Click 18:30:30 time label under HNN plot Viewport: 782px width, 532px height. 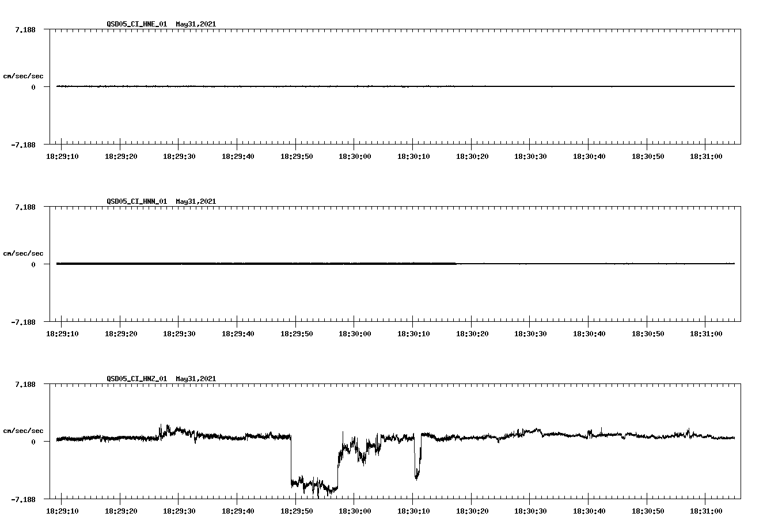point(530,334)
